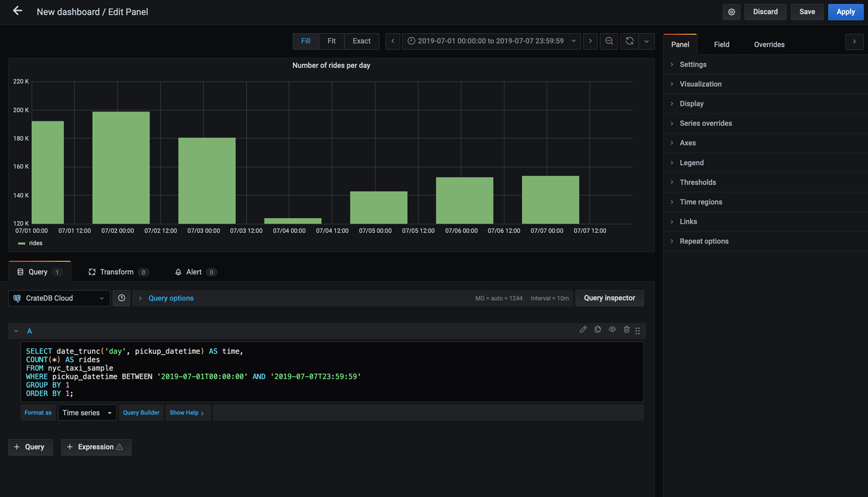Expand Visualization section
The width and height of the screenshot is (868, 497).
click(x=766, y=84)
